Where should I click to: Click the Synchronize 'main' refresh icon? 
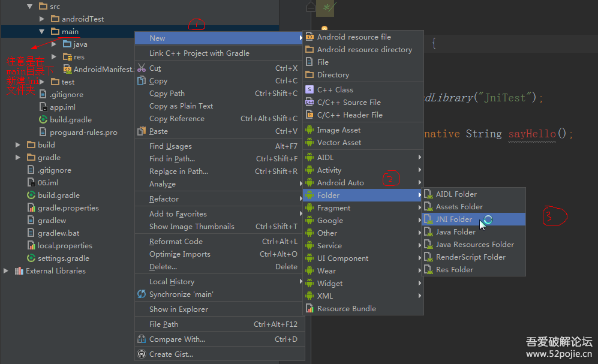(142, 294)
